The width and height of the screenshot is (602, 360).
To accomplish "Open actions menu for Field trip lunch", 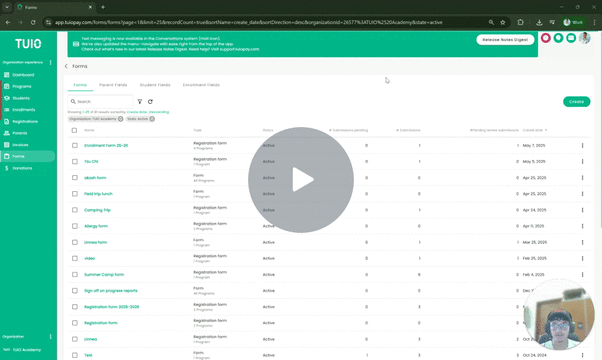I will [582, 194].
